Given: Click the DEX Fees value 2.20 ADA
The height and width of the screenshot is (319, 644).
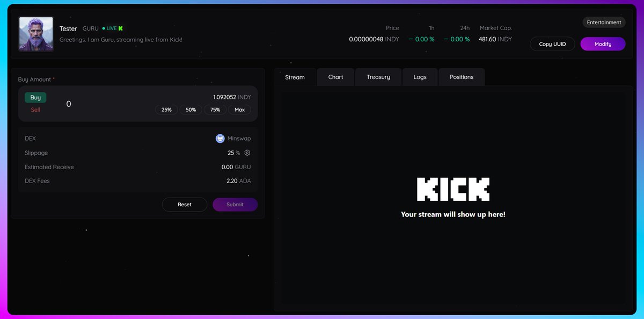Looking at the screenshot, I should pyautogui.click(x=239, y=181).
